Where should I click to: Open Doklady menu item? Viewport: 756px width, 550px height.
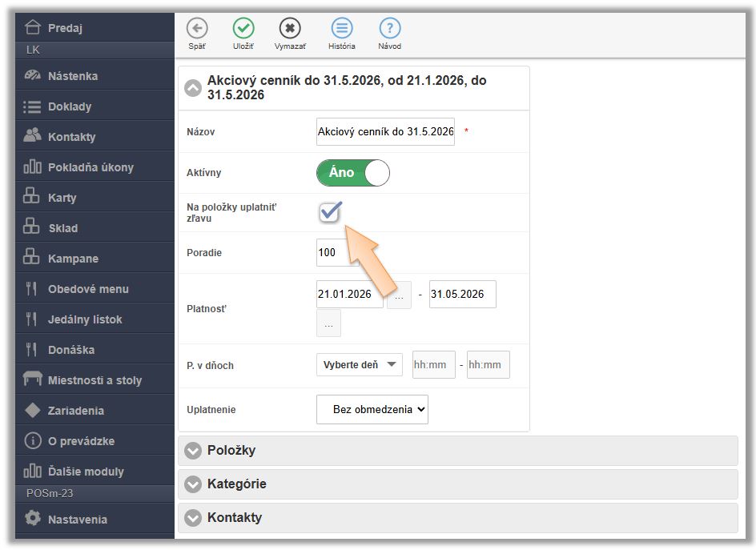tap(70, 106)
